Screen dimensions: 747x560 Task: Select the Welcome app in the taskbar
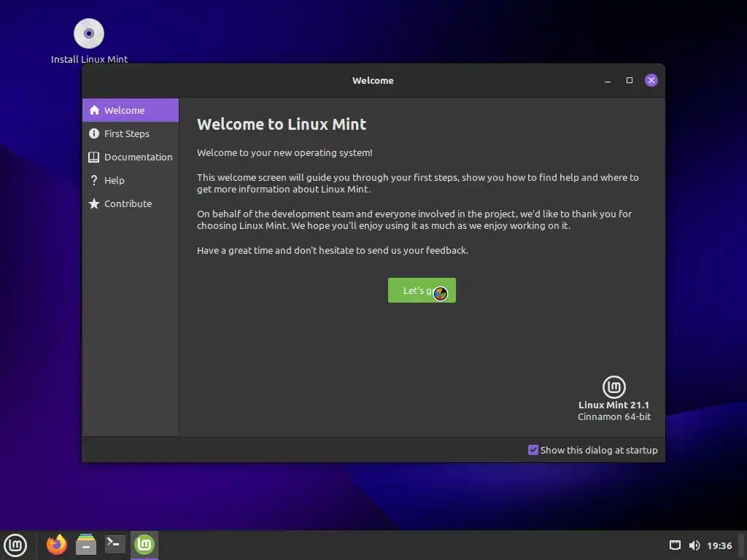click(144, 544)
